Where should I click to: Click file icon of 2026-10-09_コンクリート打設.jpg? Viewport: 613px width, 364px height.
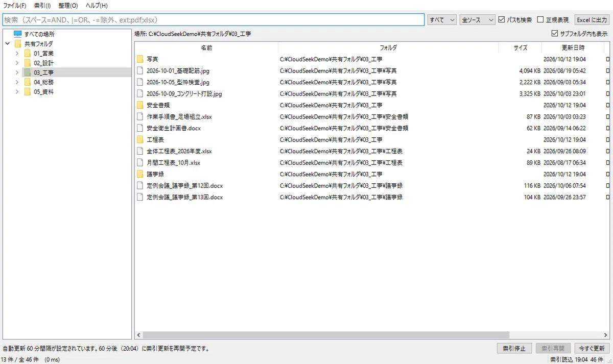(140, 93)
